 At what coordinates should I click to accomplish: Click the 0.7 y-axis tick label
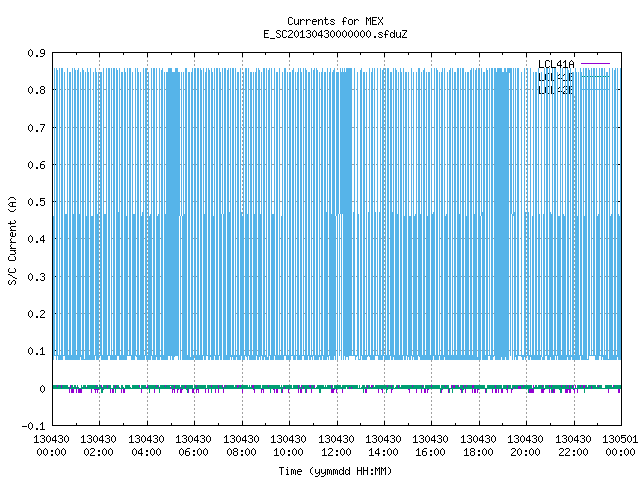(x=36, y=128)
